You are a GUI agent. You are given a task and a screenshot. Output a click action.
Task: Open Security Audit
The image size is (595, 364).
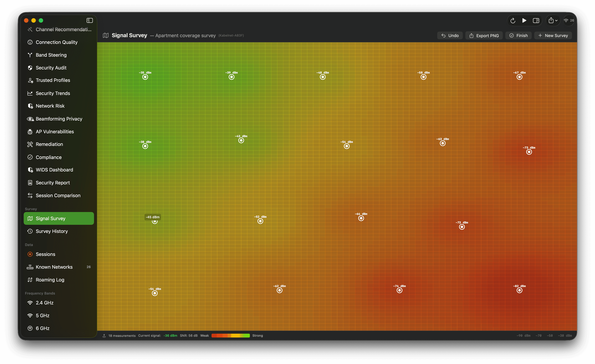click(59, 68)
